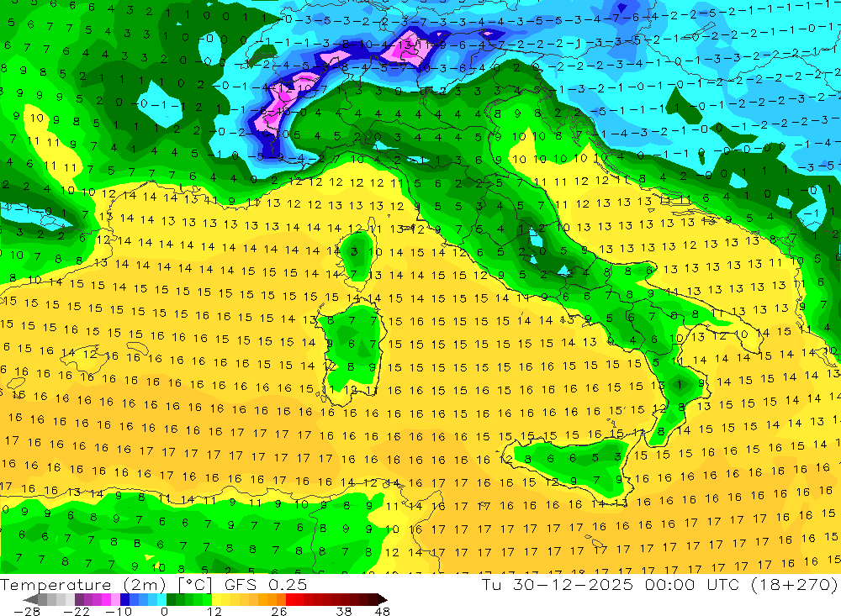Click the 12 legend scale label

(x=214, y=611)
